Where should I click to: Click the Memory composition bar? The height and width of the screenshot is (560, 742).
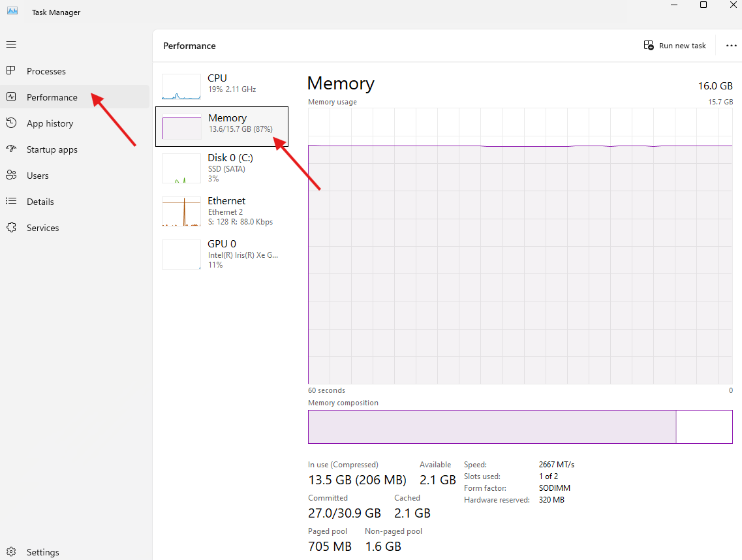point(519,426)
